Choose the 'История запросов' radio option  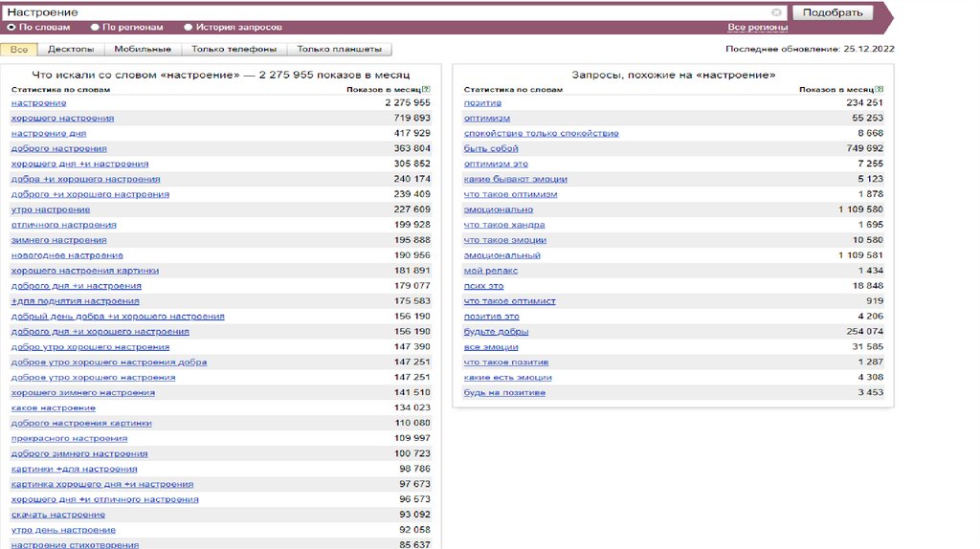pyautogui.click(x=188, y=28)
